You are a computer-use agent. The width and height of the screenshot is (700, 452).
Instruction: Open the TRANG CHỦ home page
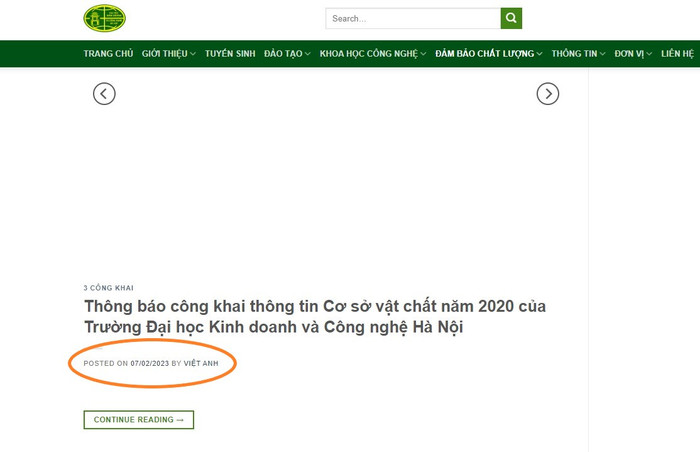click(x=108, y=54)
